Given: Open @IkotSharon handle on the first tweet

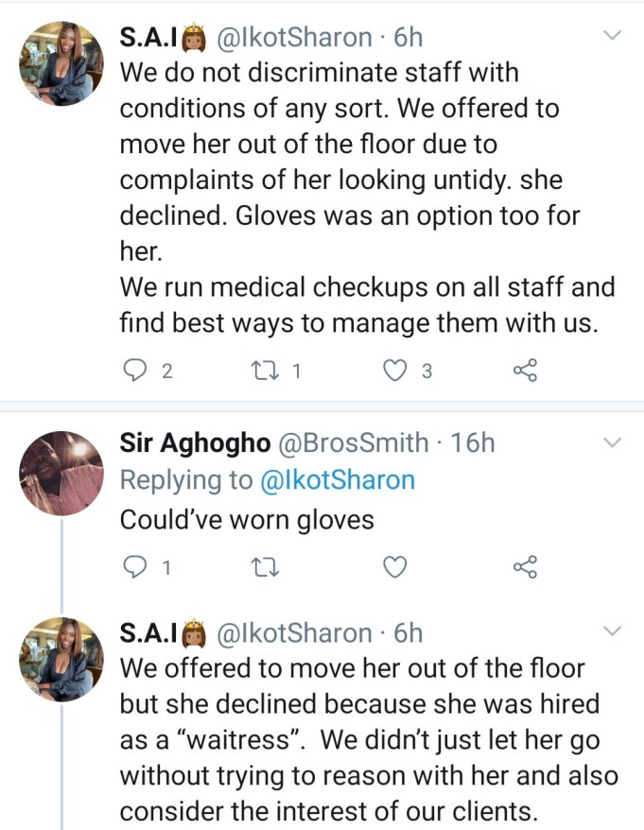Looking at the screenshot, I should 294,38.
